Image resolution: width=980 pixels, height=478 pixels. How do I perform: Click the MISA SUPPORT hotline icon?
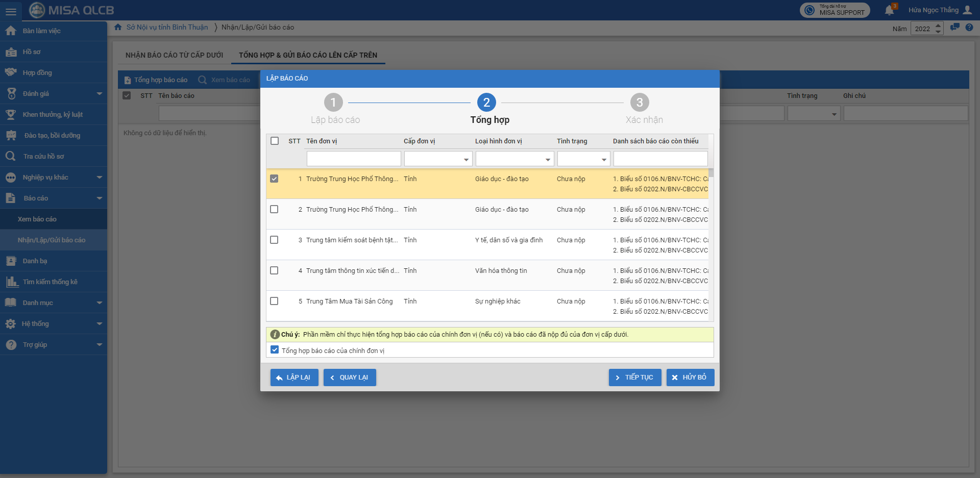(810, 10)
